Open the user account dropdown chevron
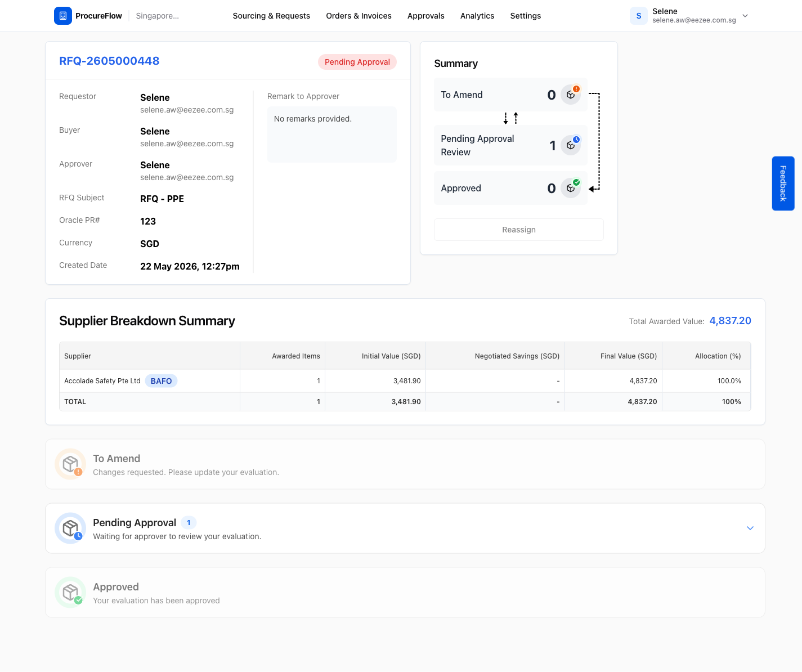This screenshot has width=802, height=672. (x=745, y=16)
